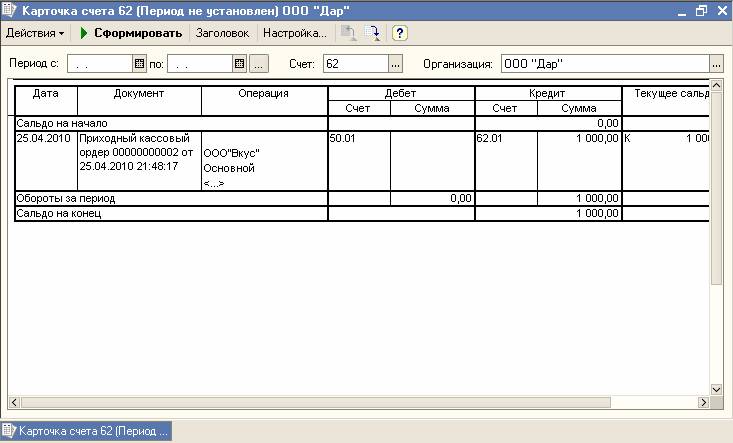Open period selection ellipsis button

259,64
